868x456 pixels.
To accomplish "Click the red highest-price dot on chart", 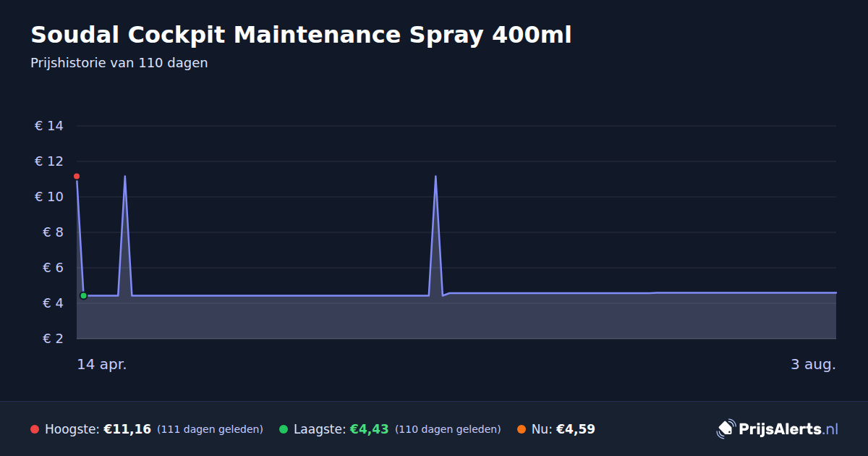I will (x=77, y=176).
